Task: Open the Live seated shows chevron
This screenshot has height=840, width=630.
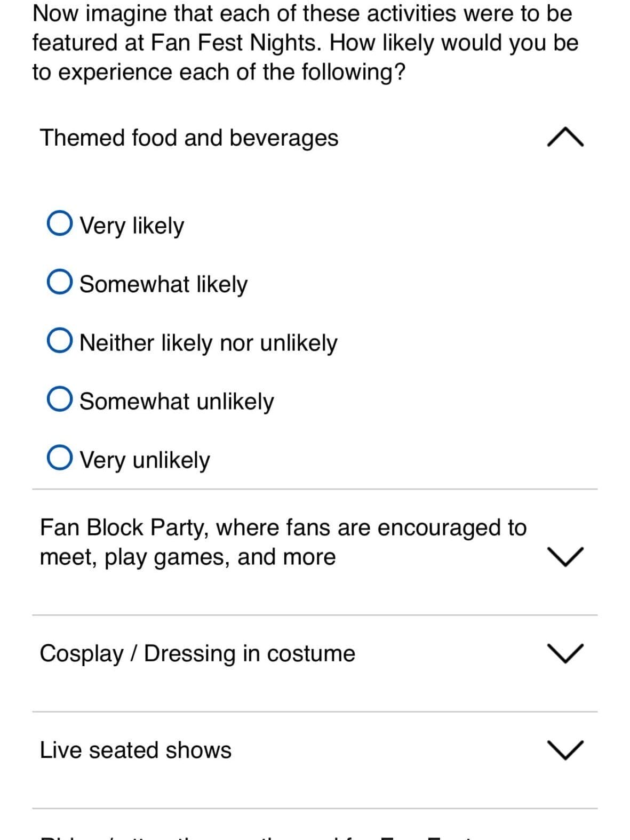Action: pyautogui.click(x=565, y=749)
